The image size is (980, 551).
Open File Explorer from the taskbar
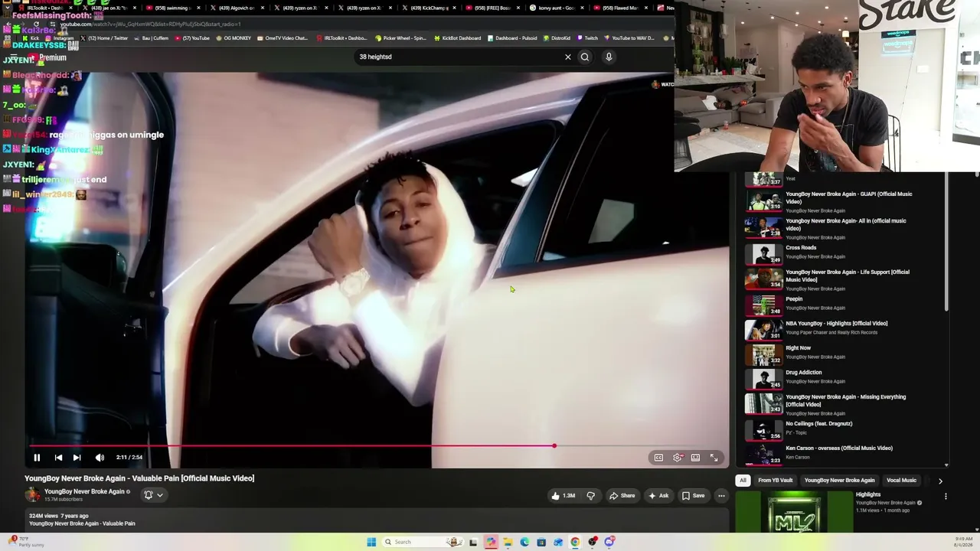pos(508,542)
